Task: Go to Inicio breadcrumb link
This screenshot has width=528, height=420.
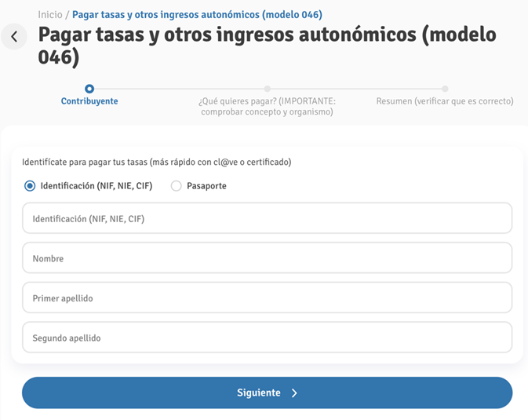Action: click(49, 15)
